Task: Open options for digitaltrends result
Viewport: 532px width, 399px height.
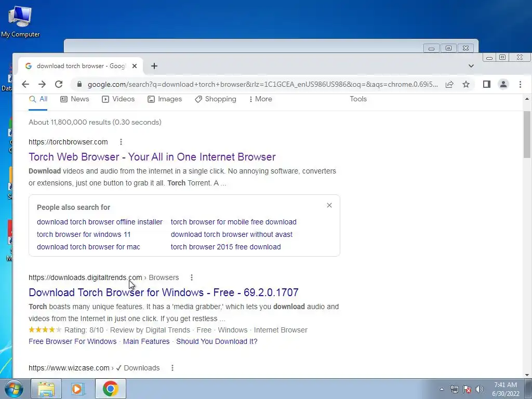Action: 192,277
